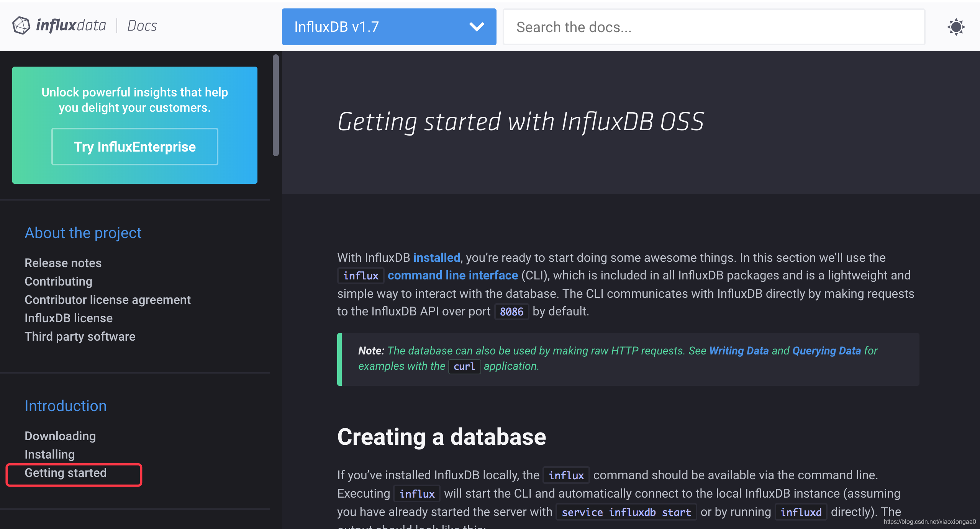Screen dimensions: 980x529
Task: Select Getting started in sidebar
Action: 66,473
